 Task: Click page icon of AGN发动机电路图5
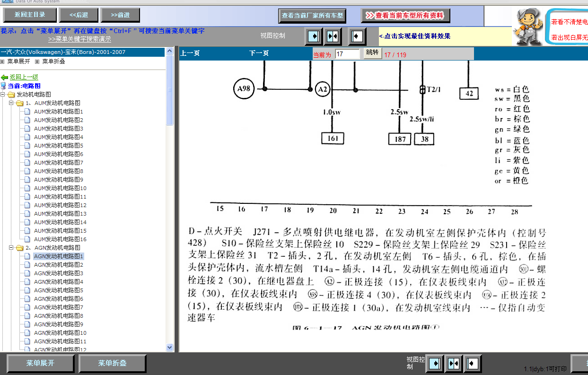point(27,290)
